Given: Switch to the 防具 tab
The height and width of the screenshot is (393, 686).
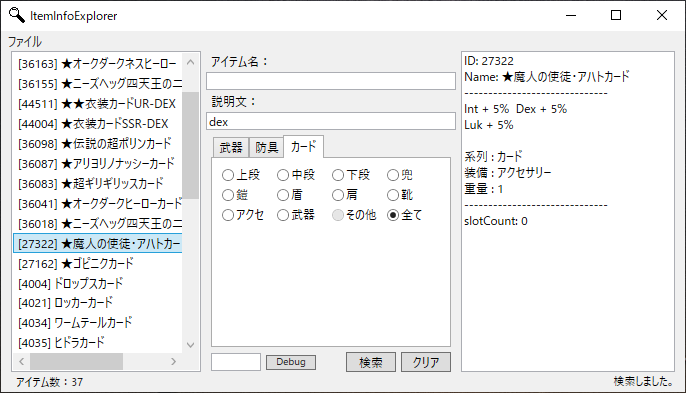Looking at the screenshot, I should click(x=267, y=147).
